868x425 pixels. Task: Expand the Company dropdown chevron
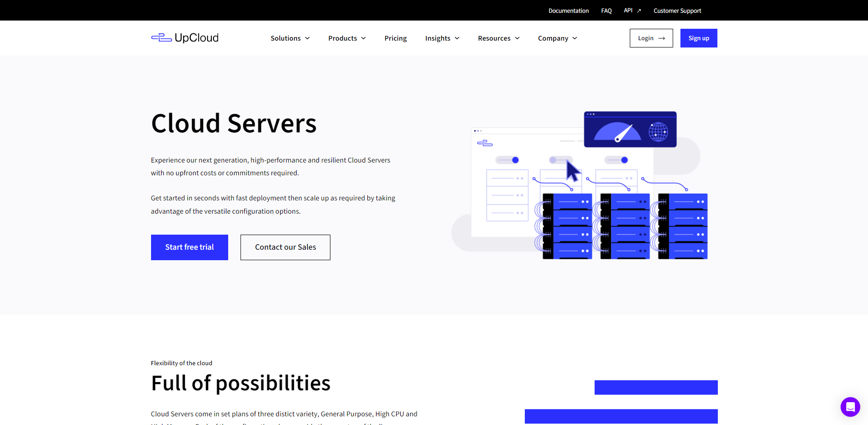click(x=575, y=38)
